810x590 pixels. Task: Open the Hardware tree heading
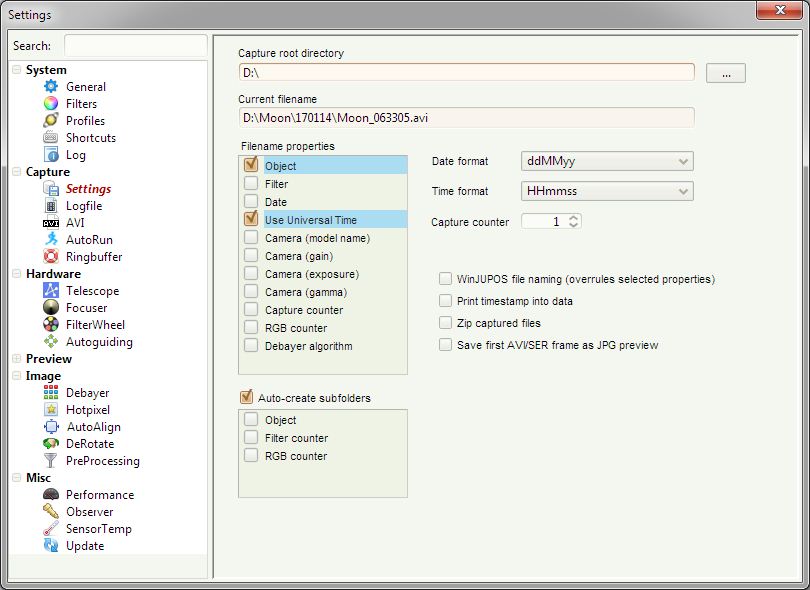(x=54, y=274)
